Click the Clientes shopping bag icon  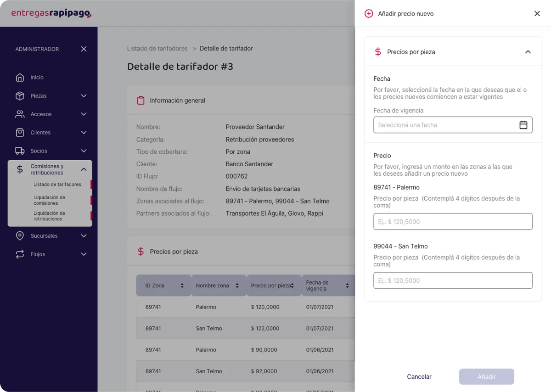pos(20,132)
